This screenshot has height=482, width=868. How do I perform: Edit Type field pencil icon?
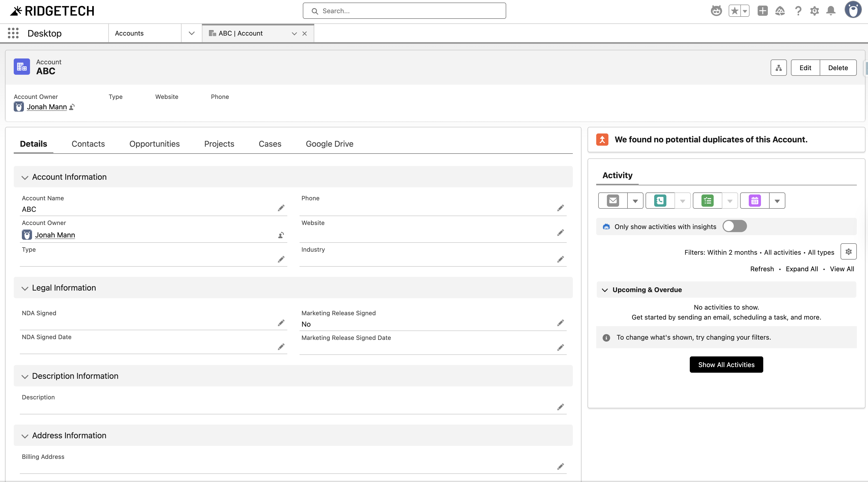coord(281,259)
